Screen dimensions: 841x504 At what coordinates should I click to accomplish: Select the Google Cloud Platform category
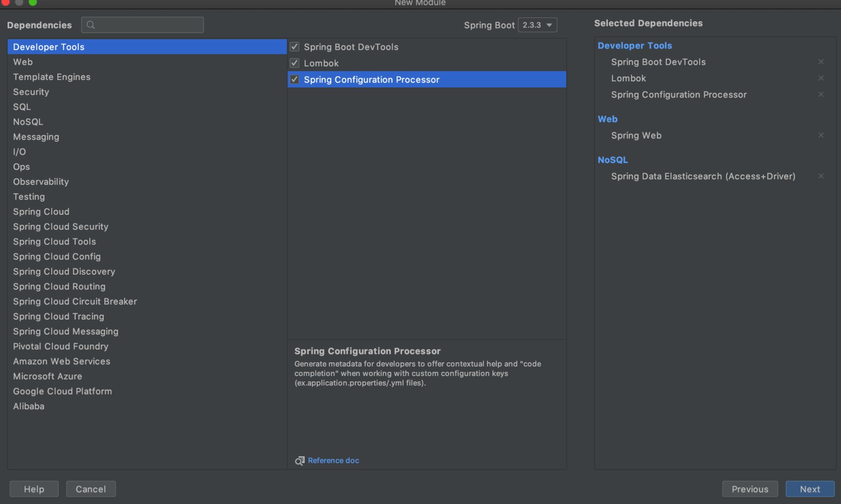[147, 391]
